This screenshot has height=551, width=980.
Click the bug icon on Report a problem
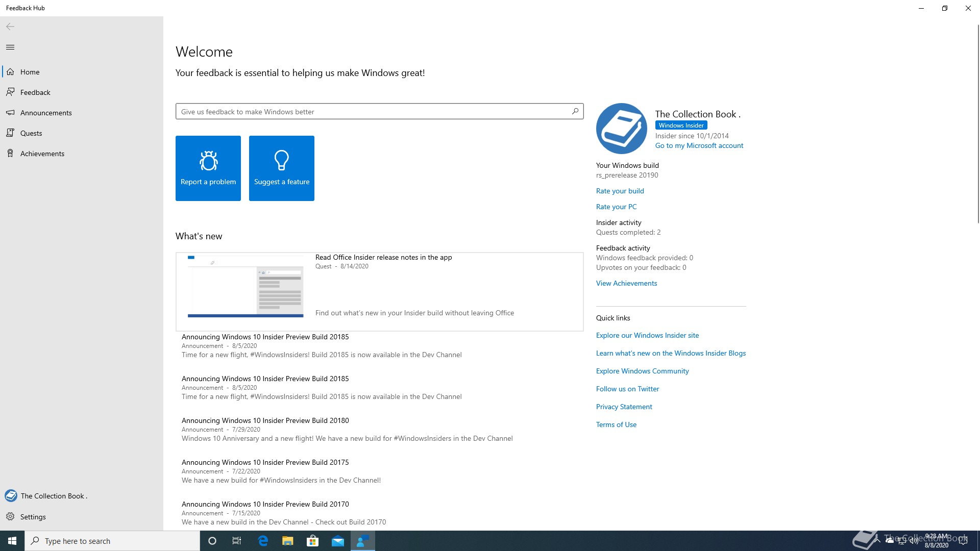click(x=208, y=161)
